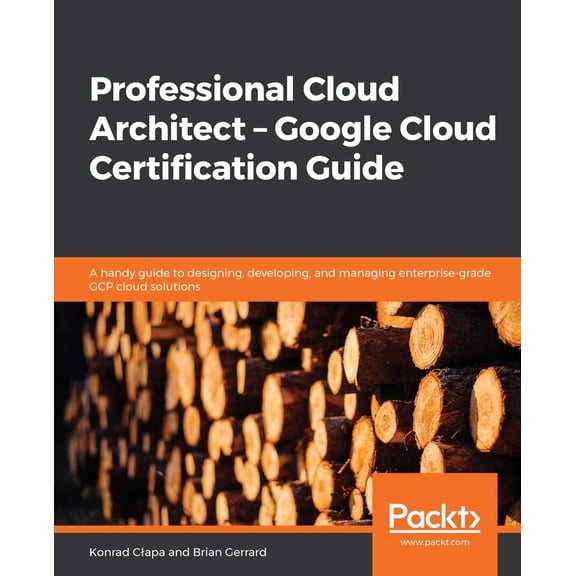The height and width of the screenshot is (576, 576).
Task: Click the Packt logo
Action: tap(435, 518)
